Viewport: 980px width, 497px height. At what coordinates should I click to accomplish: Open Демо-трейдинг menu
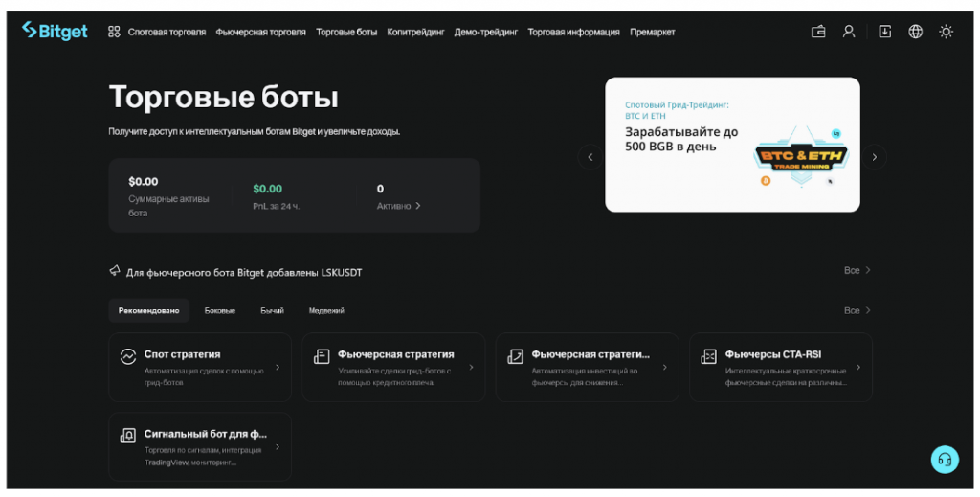coord(485,32)
